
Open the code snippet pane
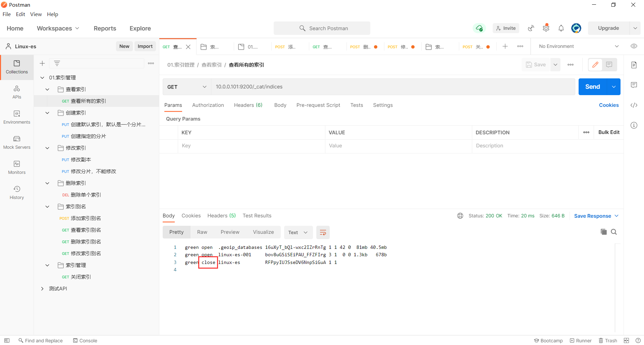634,105
